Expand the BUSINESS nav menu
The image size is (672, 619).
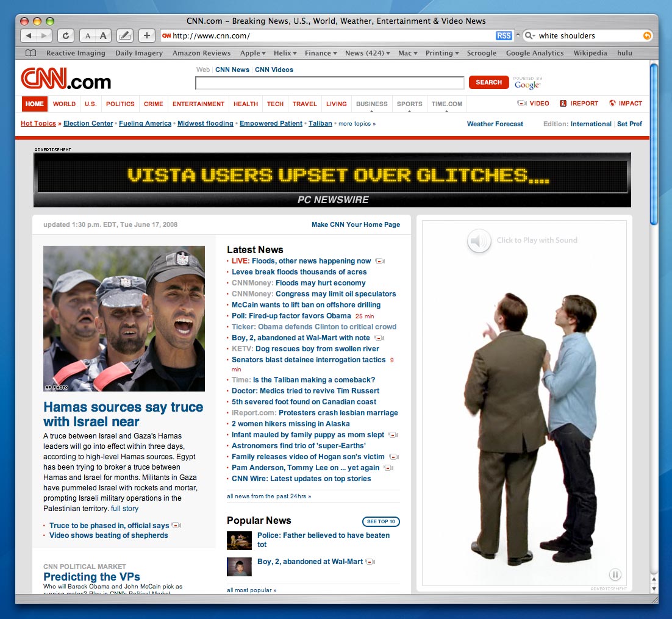371,104
